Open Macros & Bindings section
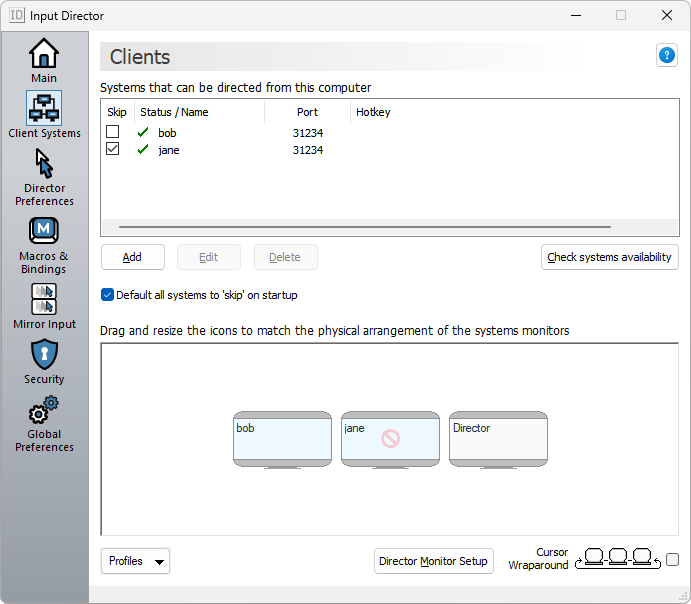 click(44, 246)
